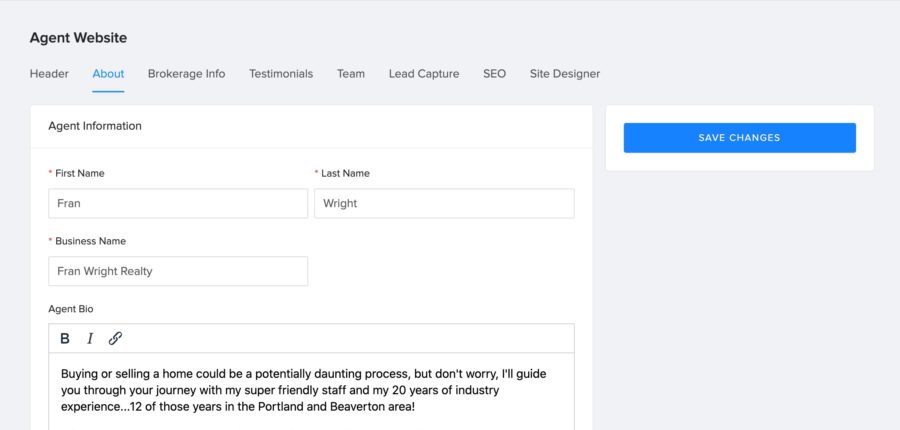Focus the Last Name field containing Wright
Image resolution: width=900 pixels, height=430 pixels.
[x=444, y=203]
